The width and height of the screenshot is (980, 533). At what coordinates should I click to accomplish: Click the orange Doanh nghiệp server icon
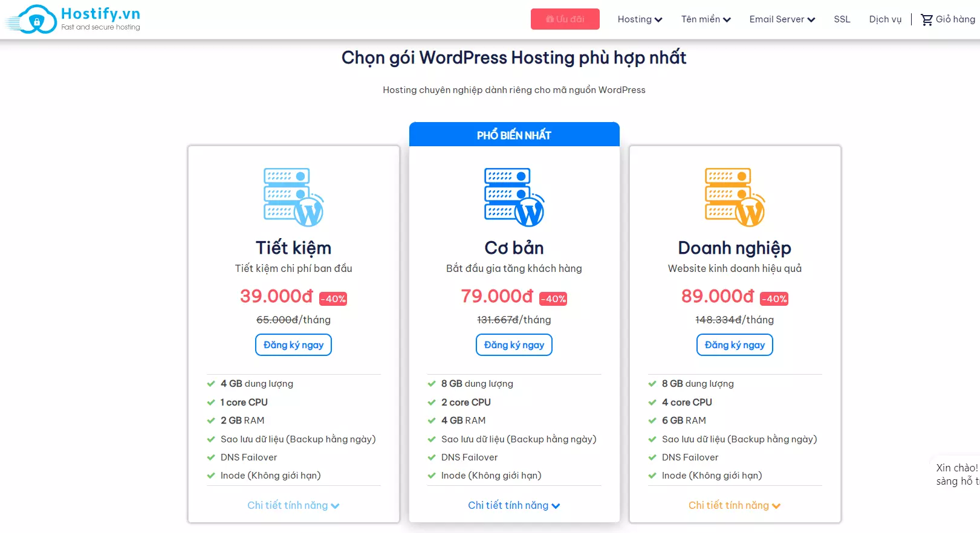point(735,197)
